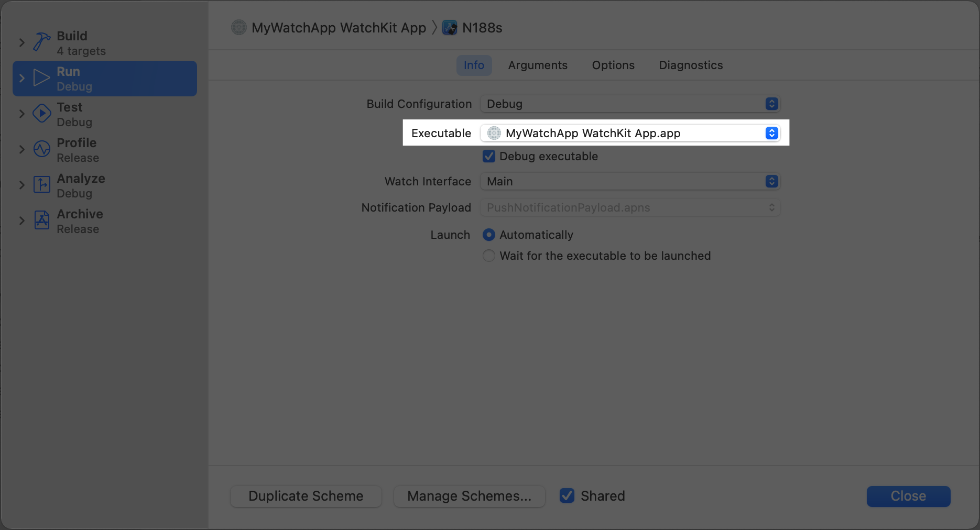Select the Run play icon
The height and width of the screenshot is (530, 980).
pos(42,78)
